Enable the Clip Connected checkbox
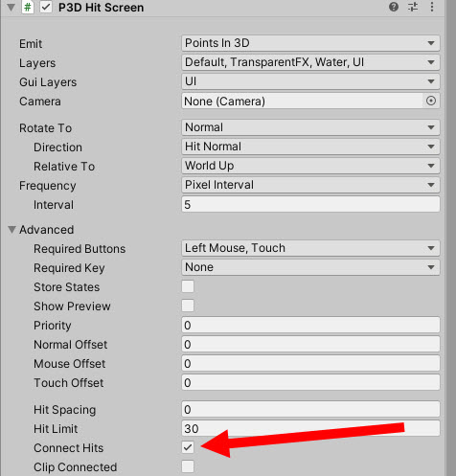This screenshot has width=456, height=476. pos(188,466)
